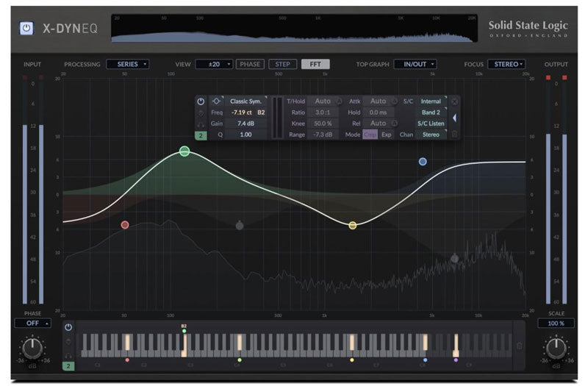Open the Classic Sym. filter type dropdown
Image resolution: width=588 pixels, height=386 pixels.
[246, 101]
